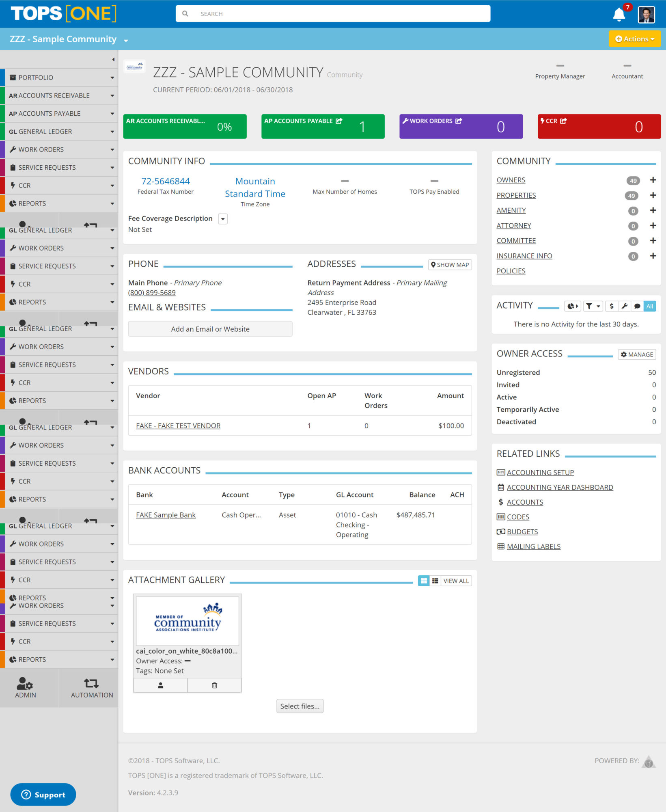Expand the Fee Coverage Description dropdown
This screenshot has width=666, height=812.
223,219
